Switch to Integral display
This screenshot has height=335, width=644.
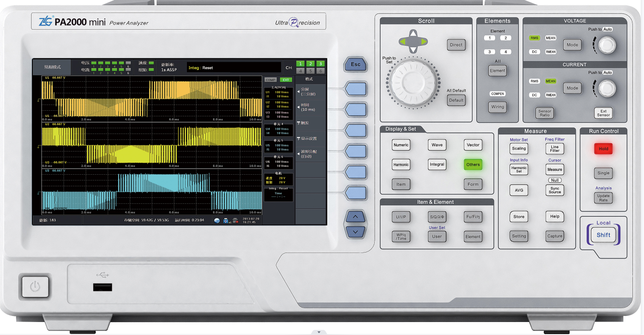pyautogui.click(x=437, y=164)
